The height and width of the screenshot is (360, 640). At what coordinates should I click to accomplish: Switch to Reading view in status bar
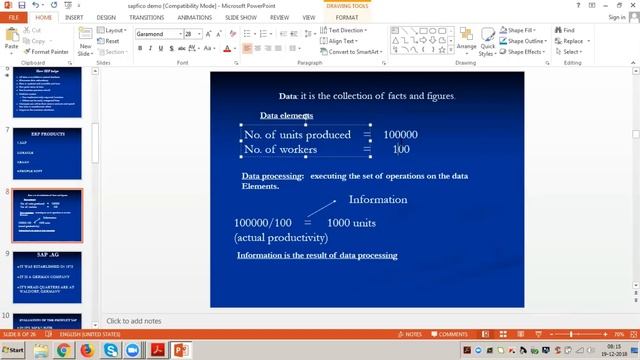tap(520, 334)
